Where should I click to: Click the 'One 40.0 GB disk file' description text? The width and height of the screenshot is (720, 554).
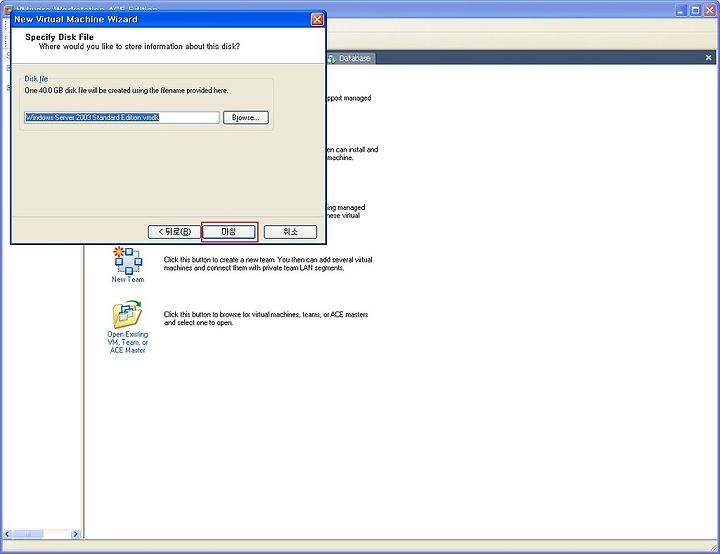click(126, 90)
